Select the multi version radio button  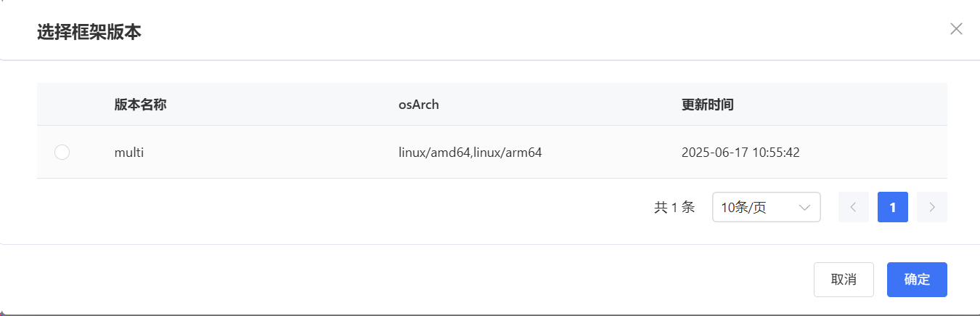point(62,153)
